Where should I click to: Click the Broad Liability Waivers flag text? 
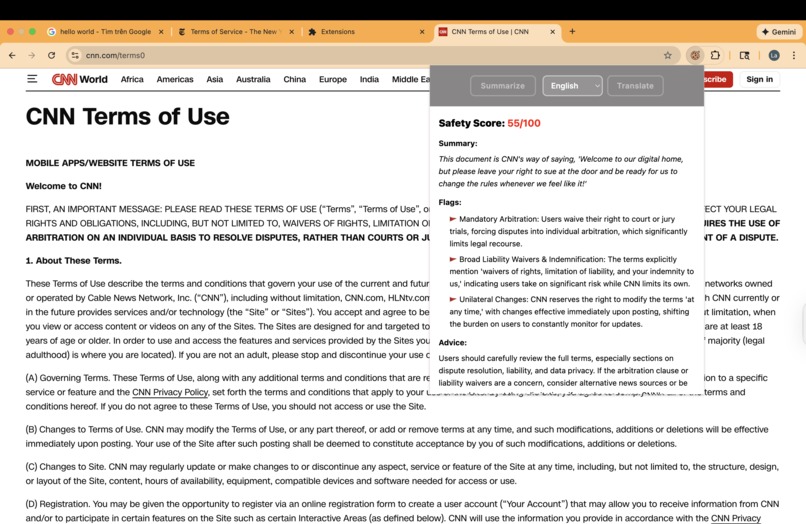point(572,271)
